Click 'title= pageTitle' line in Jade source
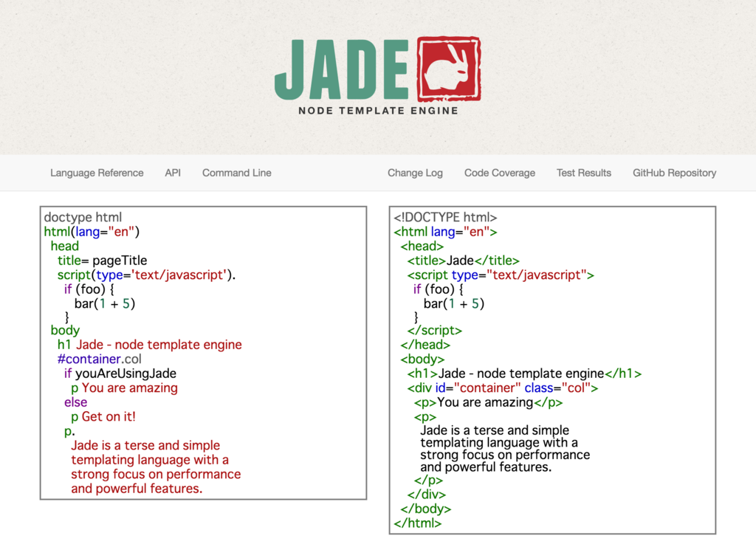The image size is (756, 544). [x=102, y=261]
